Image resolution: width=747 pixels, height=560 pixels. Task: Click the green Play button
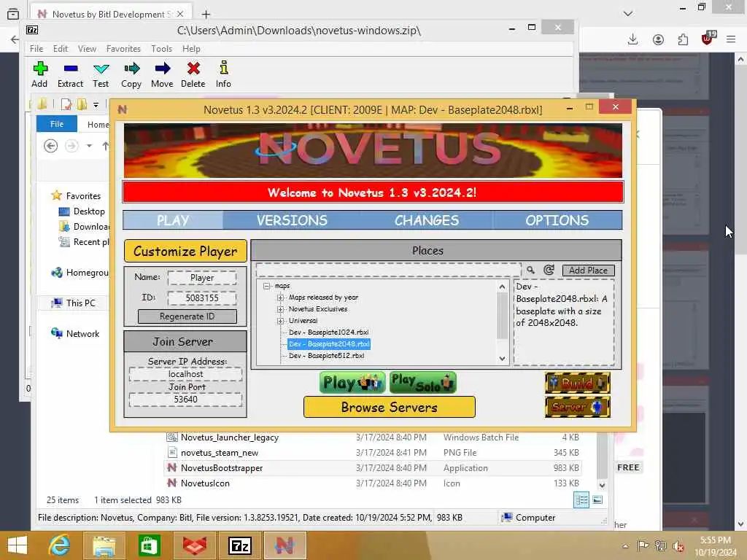click(x=352, y=383)
